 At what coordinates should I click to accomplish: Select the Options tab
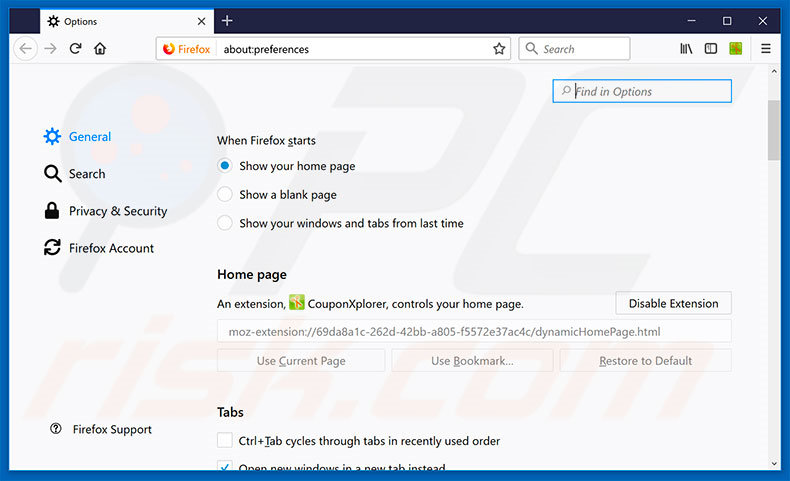(126, 21)
